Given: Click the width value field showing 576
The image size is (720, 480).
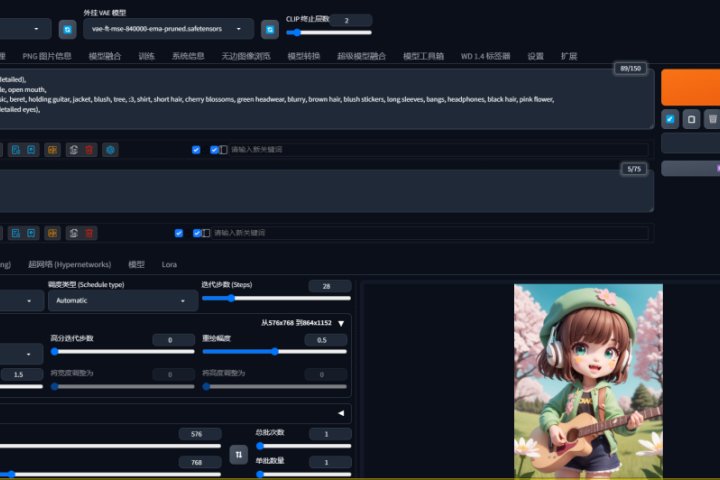Looking at the screenshot, I should 200,434.
